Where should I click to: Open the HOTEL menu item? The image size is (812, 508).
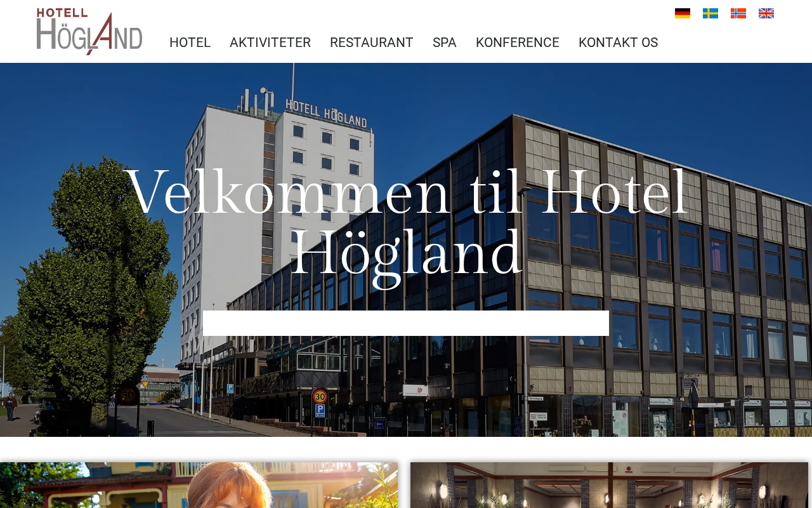pyautogui.click(x=190, y=43)
